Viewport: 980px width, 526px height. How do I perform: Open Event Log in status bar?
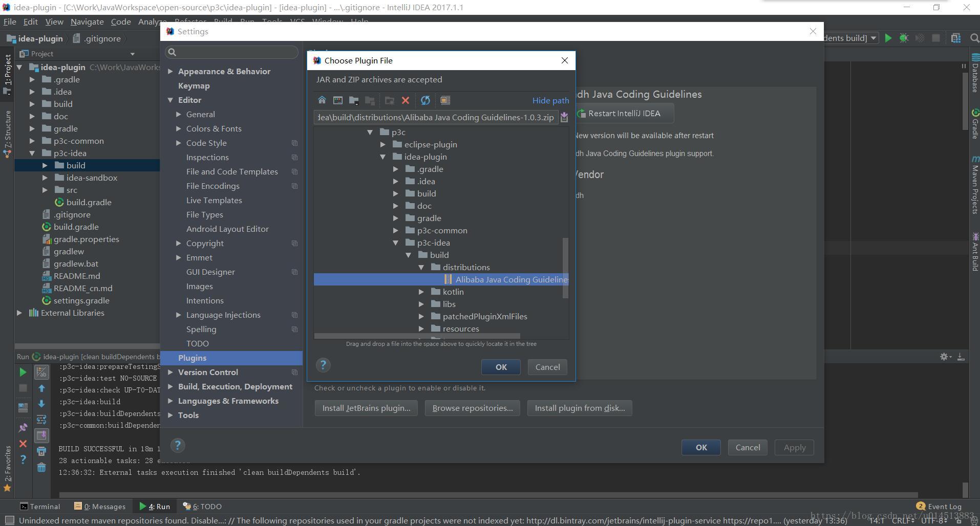tap(939, 506)
